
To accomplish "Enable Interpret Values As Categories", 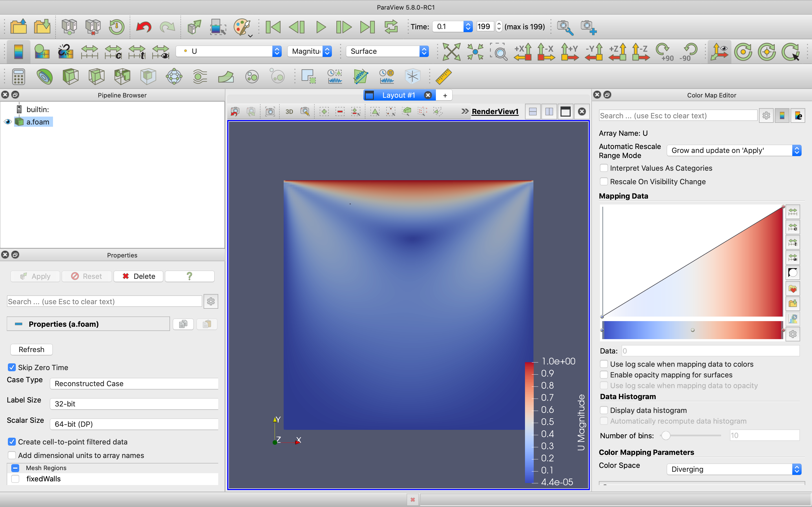I will pyautogui.click(x=604, y=168).
